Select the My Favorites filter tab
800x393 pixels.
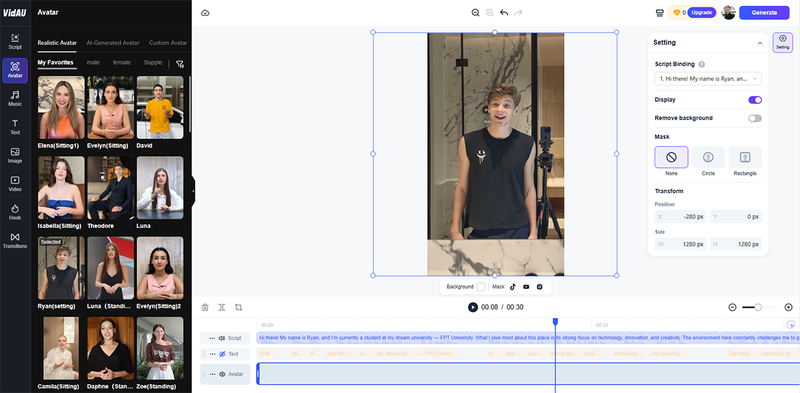tap(56, 63)
